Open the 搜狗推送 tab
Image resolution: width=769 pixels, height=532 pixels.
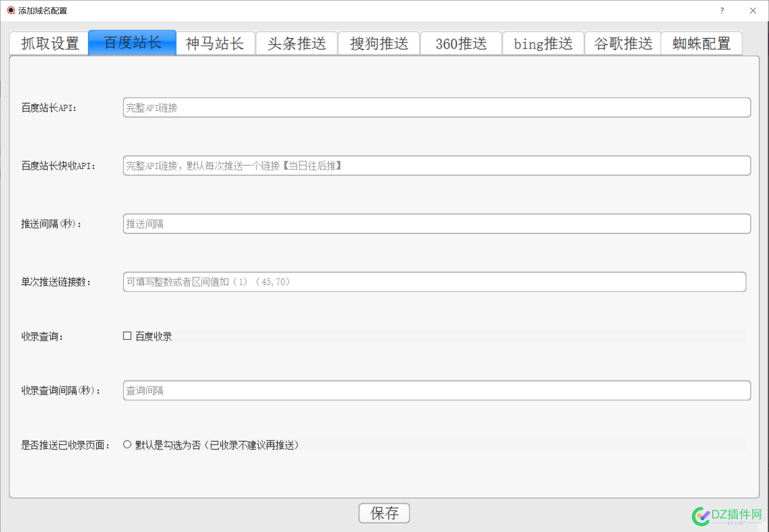(379, 44)
